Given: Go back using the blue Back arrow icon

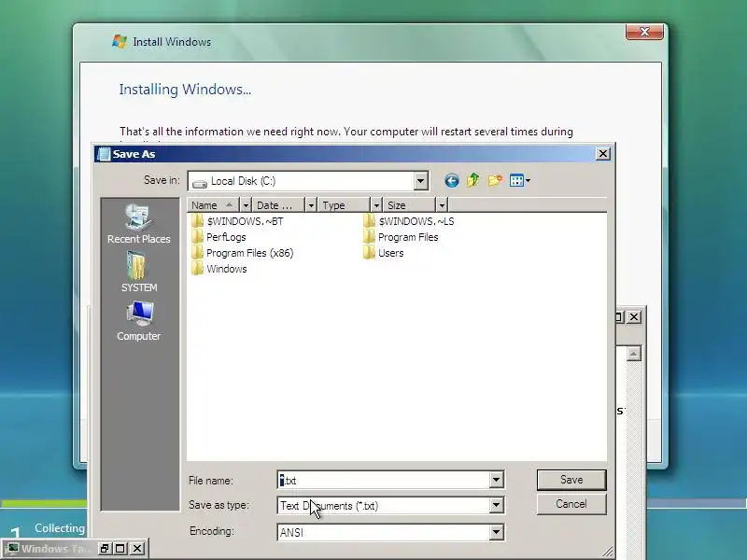Looking at the screenshot, I should pyautogui.click(x=452, y=180).
